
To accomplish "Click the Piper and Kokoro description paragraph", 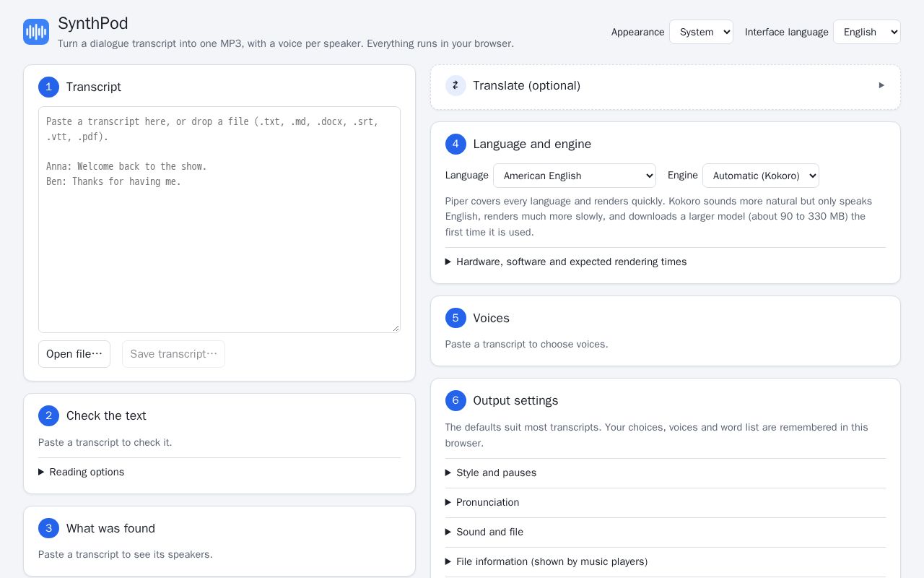I will [658, 217].
